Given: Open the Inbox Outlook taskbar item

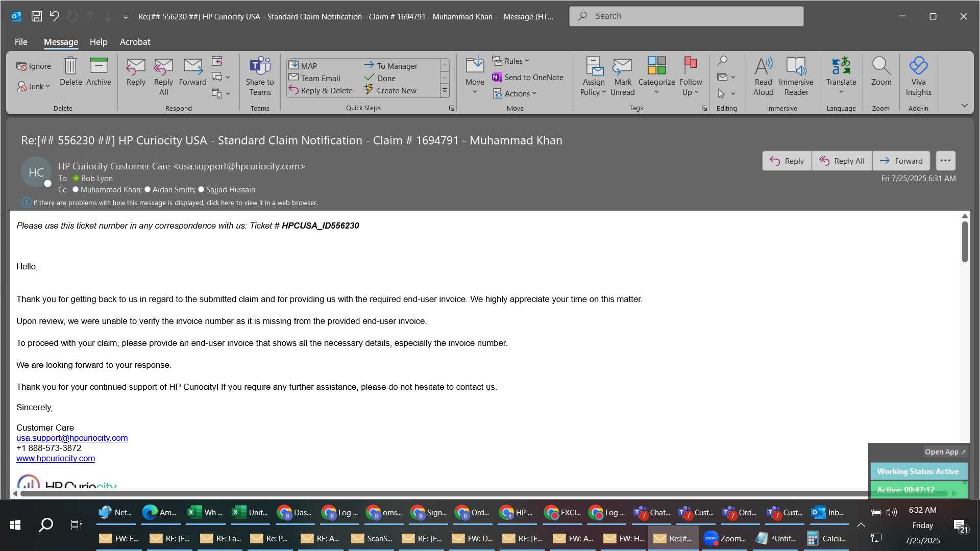Looking at the screenshot, I should (829, 513).
